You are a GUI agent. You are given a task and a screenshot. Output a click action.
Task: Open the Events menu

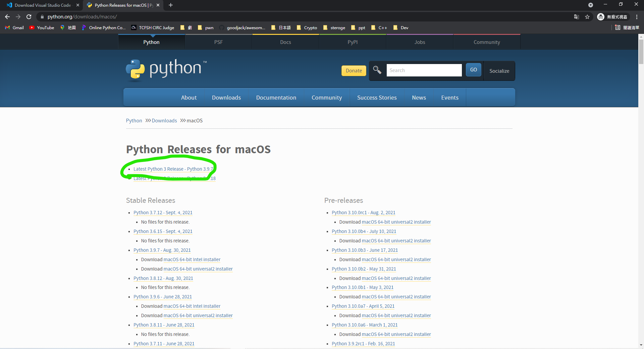pos(450,98)
